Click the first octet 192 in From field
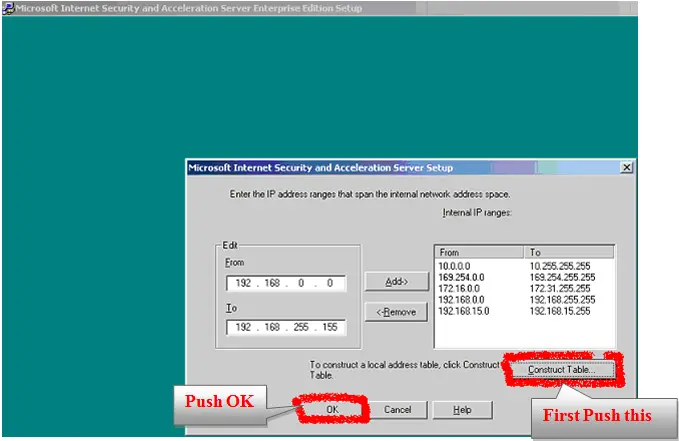This screenshot has height=441, width=679. point(243,283)
